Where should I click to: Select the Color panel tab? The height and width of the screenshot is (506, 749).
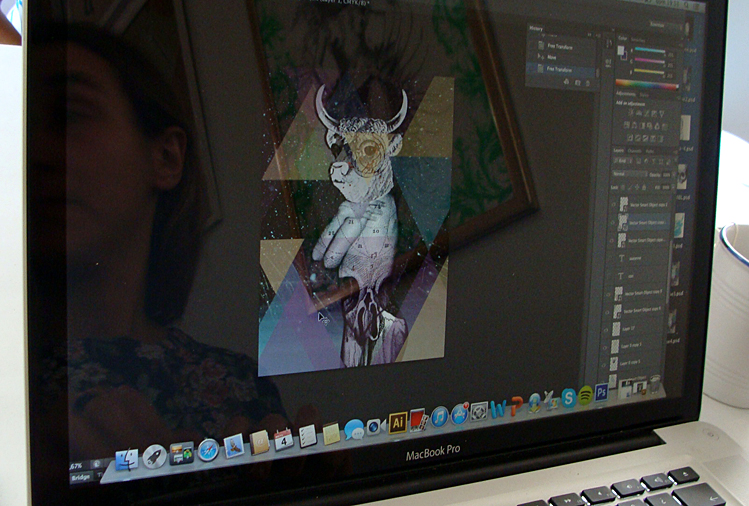pos(623,38)
